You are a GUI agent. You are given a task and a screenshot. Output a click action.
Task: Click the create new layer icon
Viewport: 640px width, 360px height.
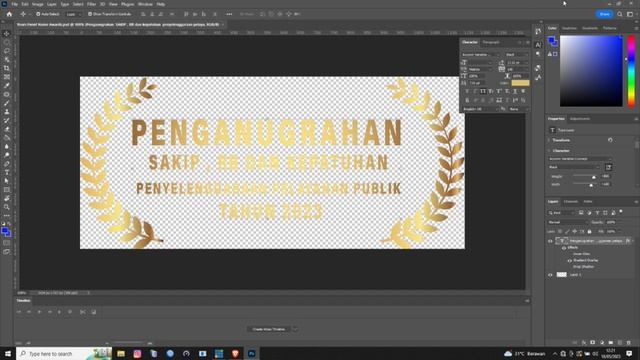(620, 343)
